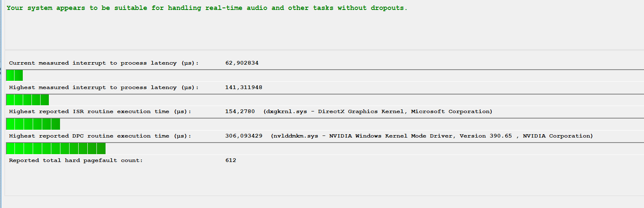
Task: Click the current latency value 62,902834
Action: pyautogui.click(x=242, y=63)
